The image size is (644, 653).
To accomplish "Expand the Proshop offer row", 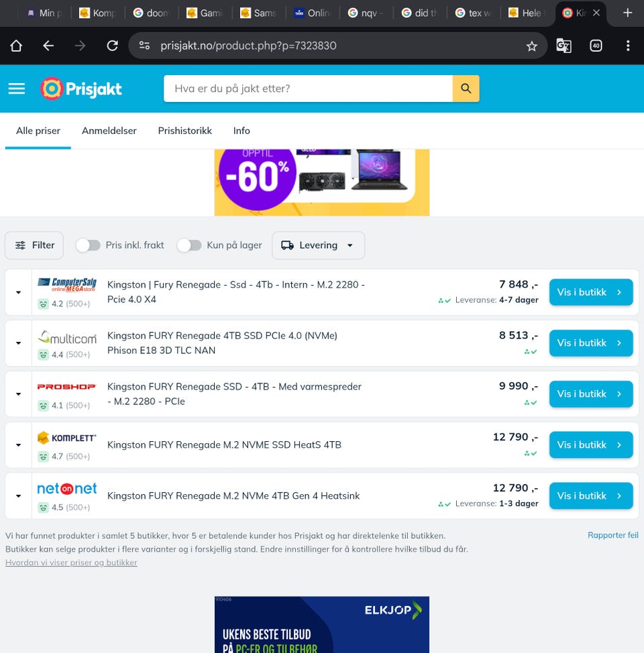I will click(x=18, y=394).
